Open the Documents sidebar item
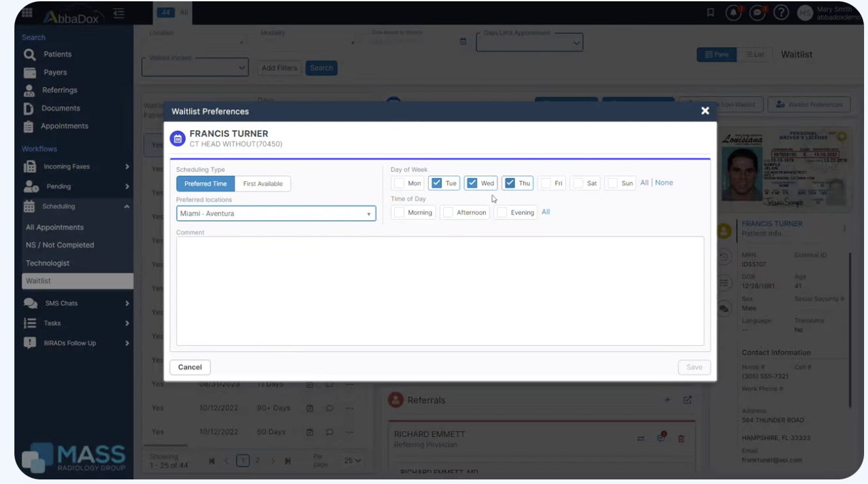868x484 pixels. click(60, 108)
